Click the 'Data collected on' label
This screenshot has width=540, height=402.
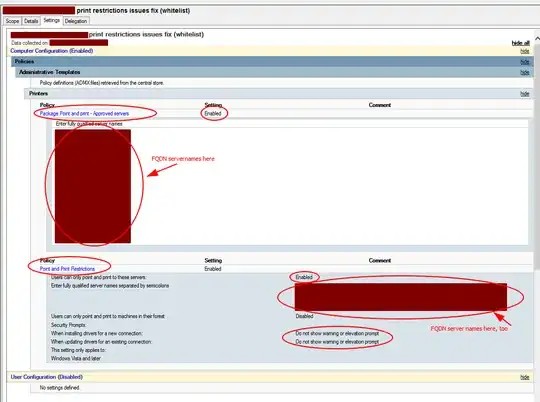pyautogui.click(x=30, y=43)
